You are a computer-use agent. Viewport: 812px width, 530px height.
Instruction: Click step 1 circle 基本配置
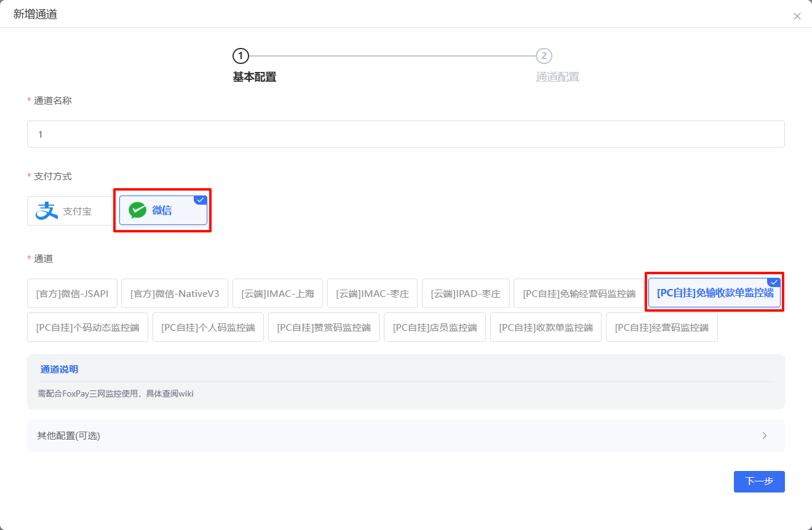click(x=241, y=57)
